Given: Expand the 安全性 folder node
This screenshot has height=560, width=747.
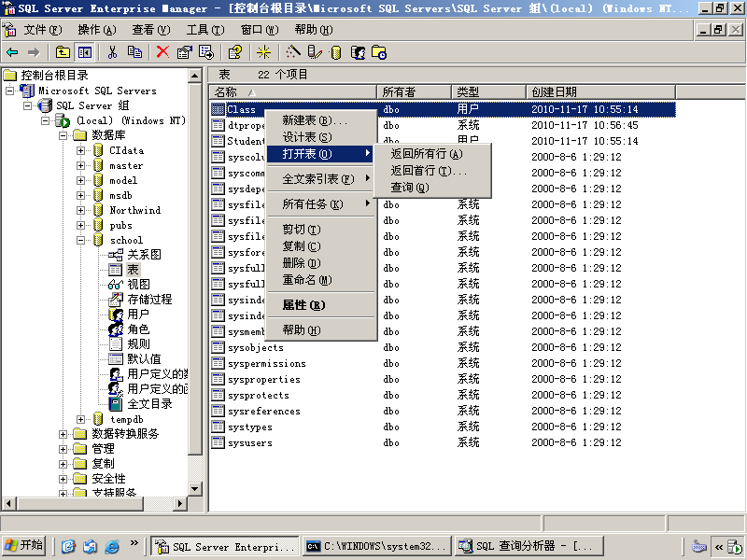Looking at the screenshot, I should pyautogui.click(x=63, y=479).
